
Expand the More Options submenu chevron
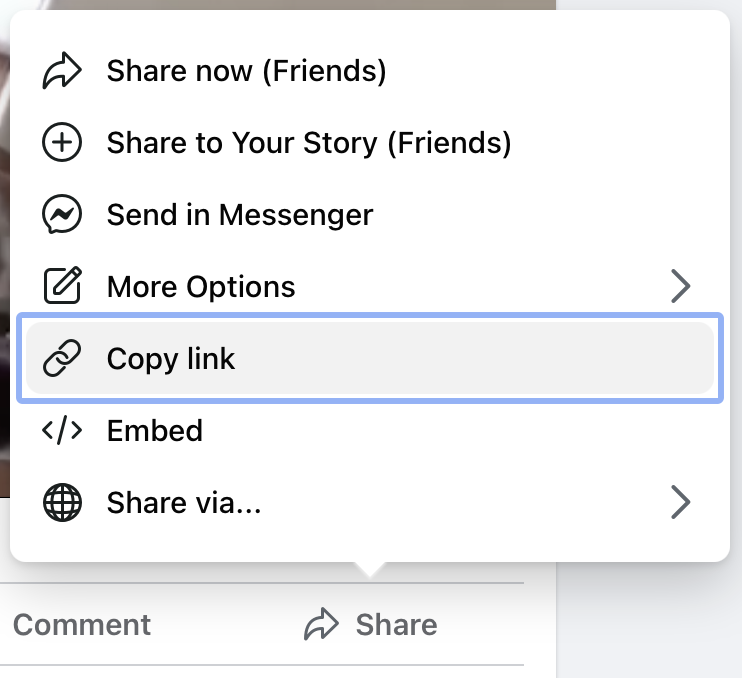(x=681, y=286)
